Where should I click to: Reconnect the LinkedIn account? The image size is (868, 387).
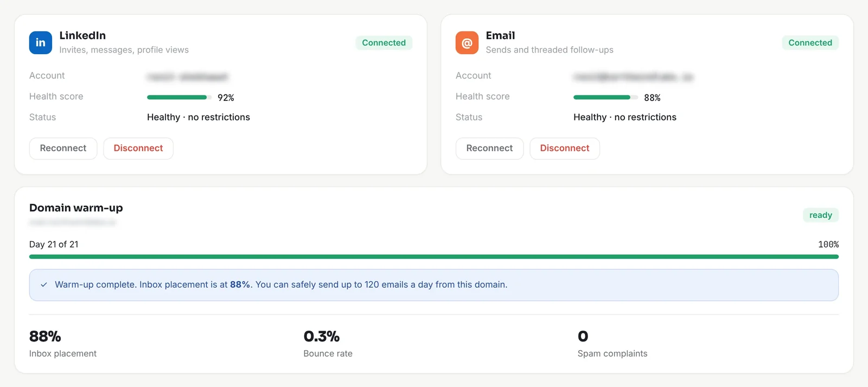click(63, 149)
